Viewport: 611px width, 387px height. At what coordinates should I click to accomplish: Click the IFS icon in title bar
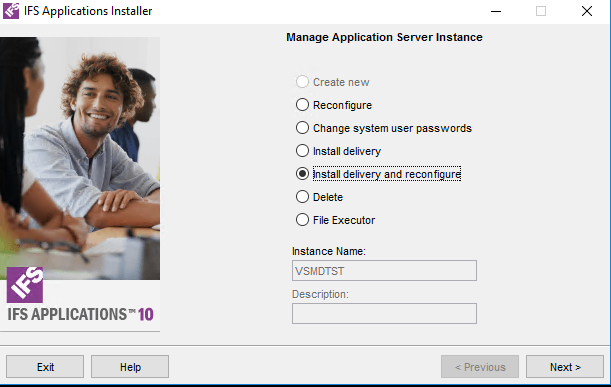click(11, 11)
